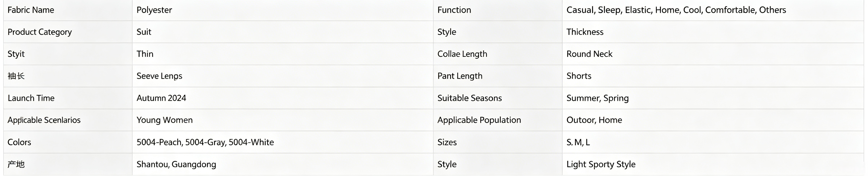This screenshot has height=176, width=868.
Task: Select the Polyester value cell
Action: [x=283, y=10]
